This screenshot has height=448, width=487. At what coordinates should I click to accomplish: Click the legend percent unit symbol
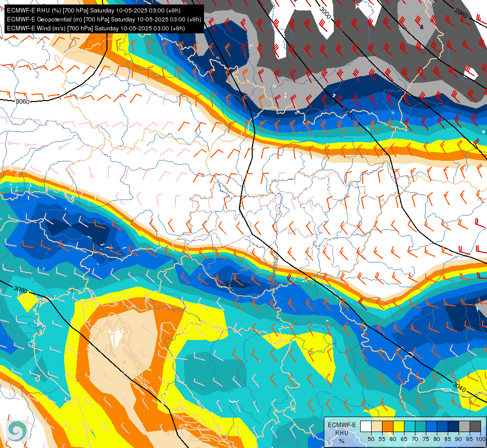(x=342, y=441)
